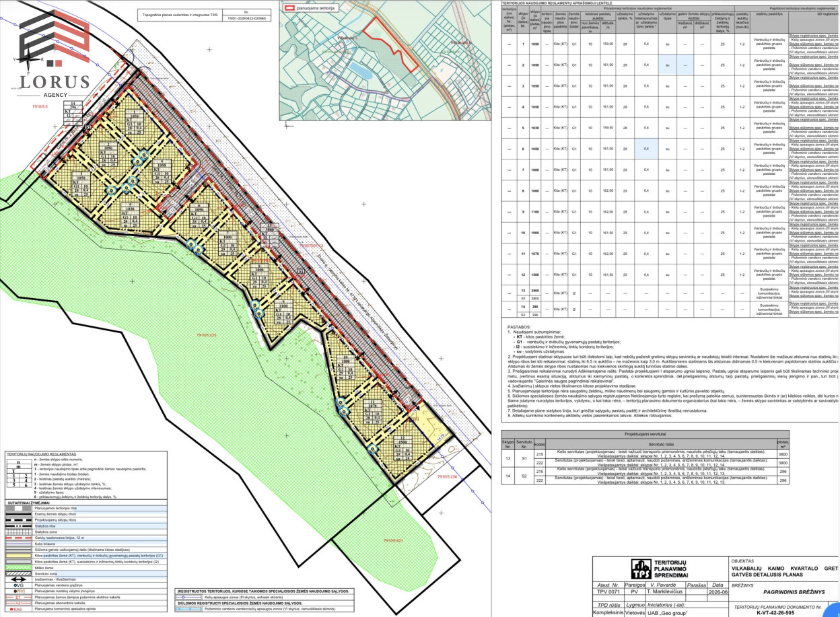Select altitude value 159,00 in the table
This screenshot has height=617, width=840.
point(608,44)
